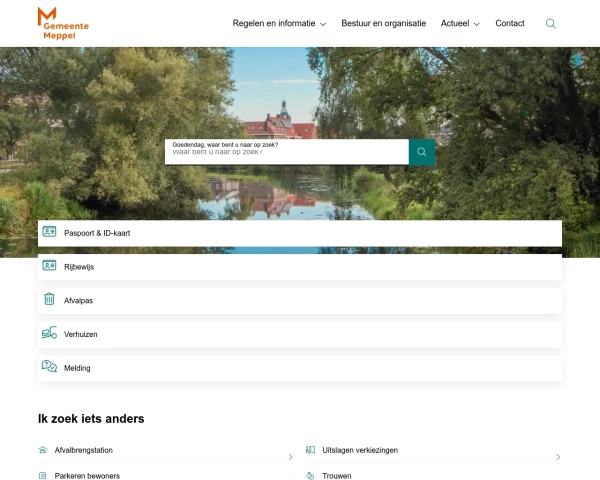Image resolution: width=600 pixels, height=480 pixels.
Task: Expand the Actueel dropdown menu
Action: tap(460, 23)
